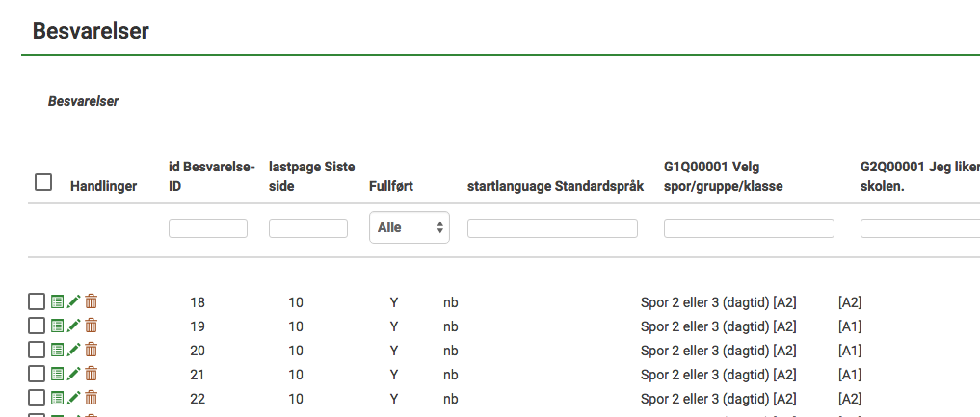The width and height of the screenshot is (980, 417).
Task: Edit response 21 using pencil icon
Action: click(x=74, y=374)
